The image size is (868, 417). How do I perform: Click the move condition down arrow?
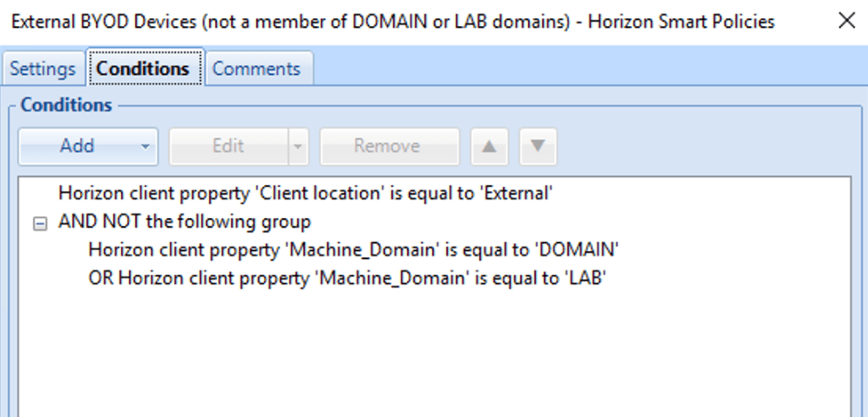pos(538,147)
